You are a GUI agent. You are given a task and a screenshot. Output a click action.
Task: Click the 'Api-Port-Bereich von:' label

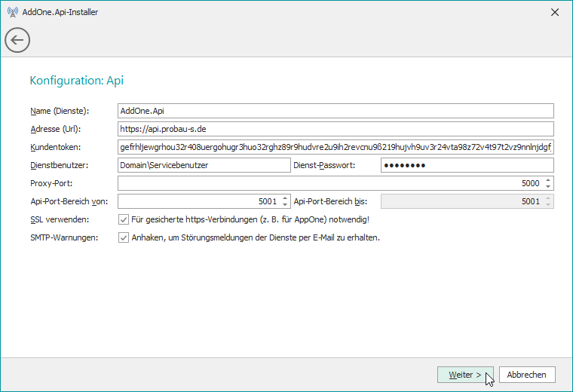69,201
